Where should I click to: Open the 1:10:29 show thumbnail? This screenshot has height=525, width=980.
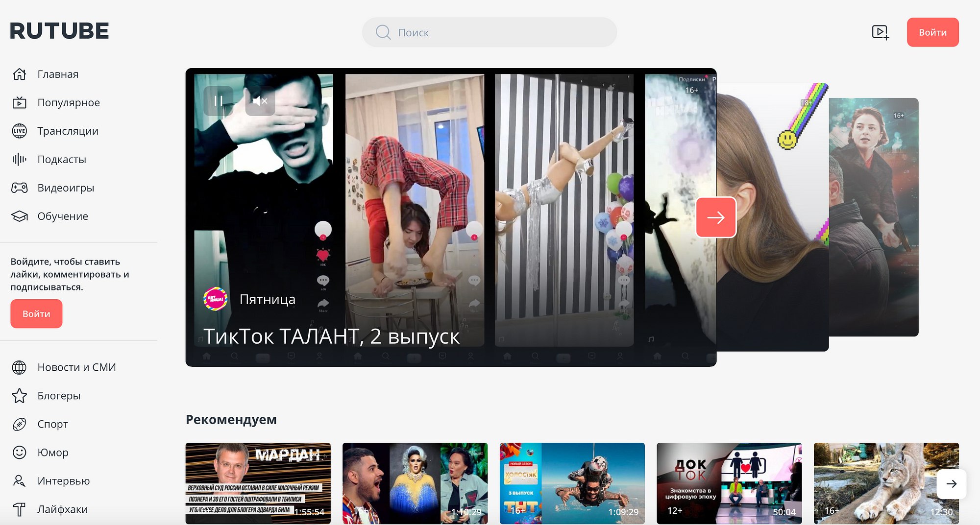(x=415, y=483)
